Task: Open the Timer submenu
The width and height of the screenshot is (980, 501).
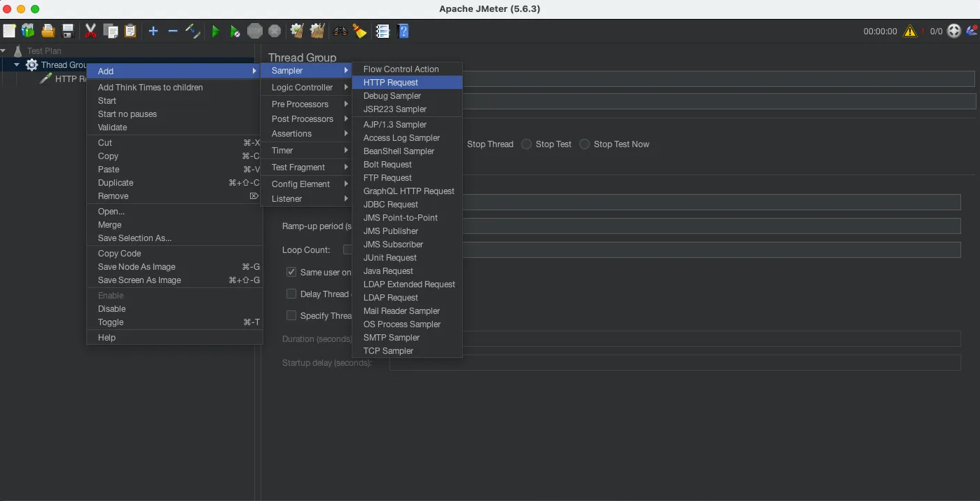Action: coord(306,151)
